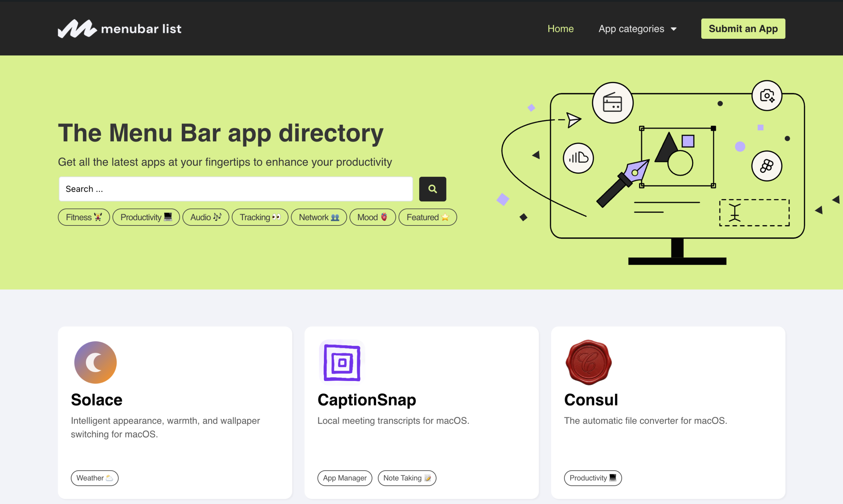843x504 pixels.
Task: Focus the Search text field
Action: pyautogui.click(x=236, y=189)
